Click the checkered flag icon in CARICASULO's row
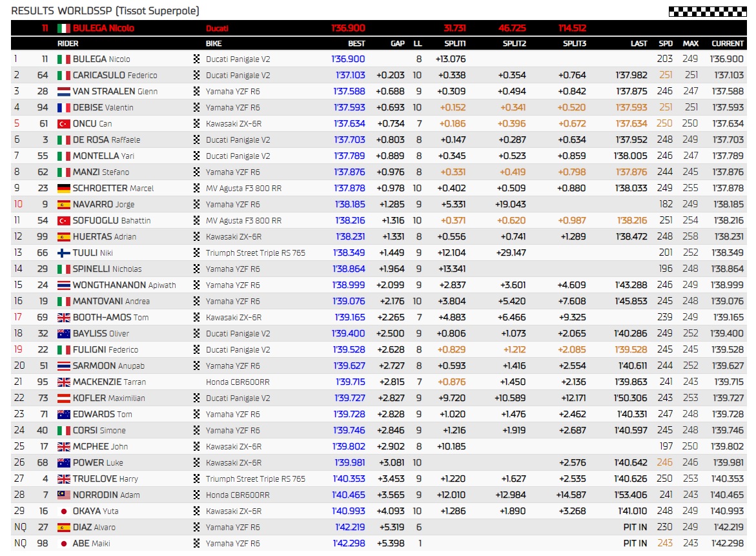756x556 pixels. coord(196,75)
